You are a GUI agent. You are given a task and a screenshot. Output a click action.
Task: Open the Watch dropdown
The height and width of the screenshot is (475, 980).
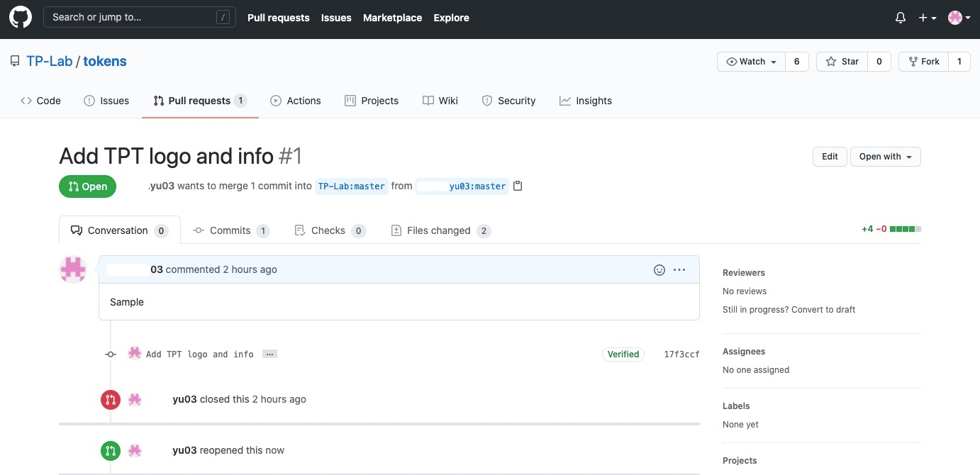tap(751, 62)
